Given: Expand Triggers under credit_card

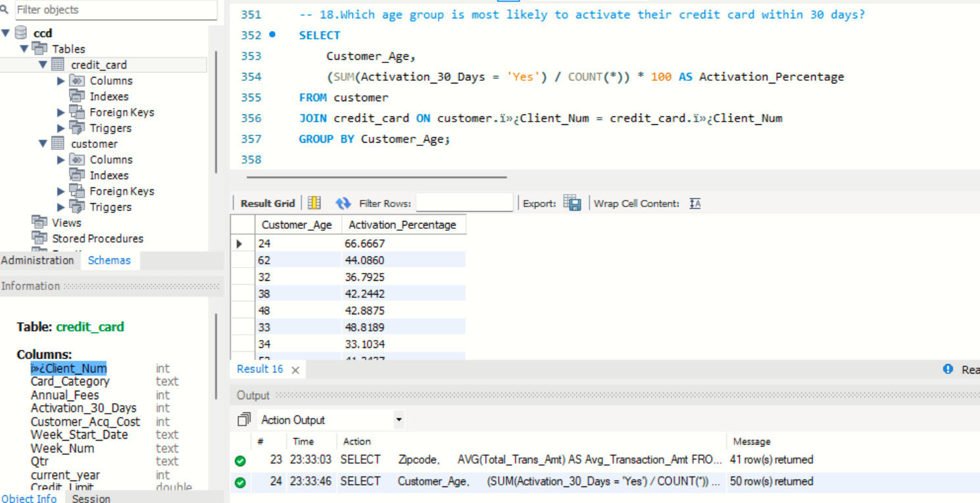Looking at the screenshot, I should pos(61,128).
